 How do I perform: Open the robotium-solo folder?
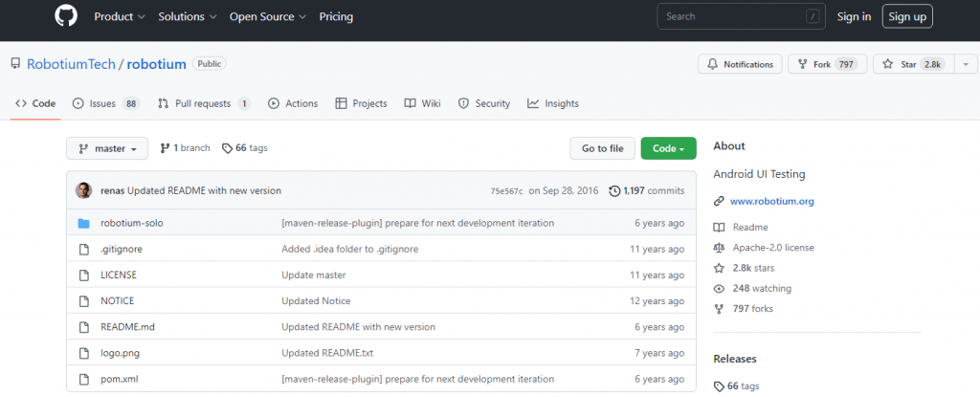pos(132,223)
